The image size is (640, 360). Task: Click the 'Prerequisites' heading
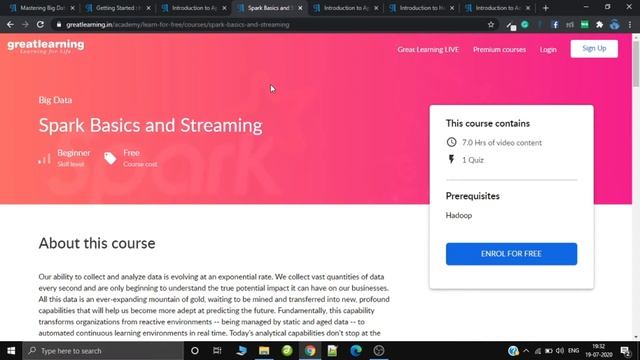[473, 196]
